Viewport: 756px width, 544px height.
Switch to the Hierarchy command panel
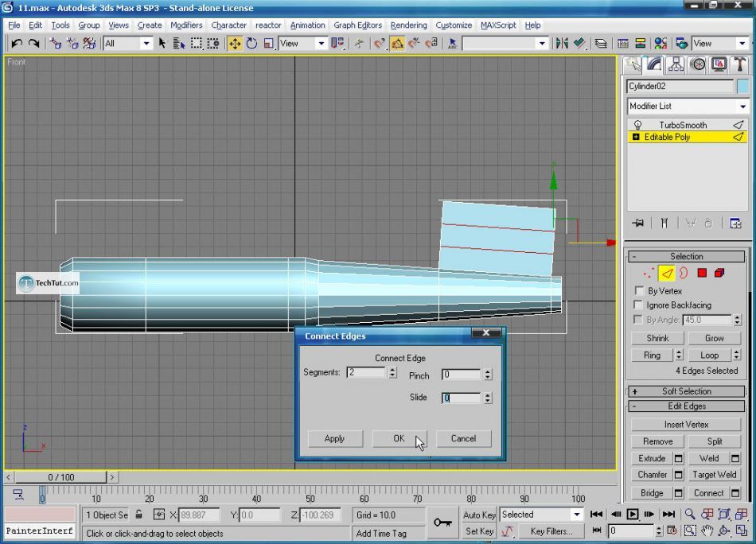676,65
